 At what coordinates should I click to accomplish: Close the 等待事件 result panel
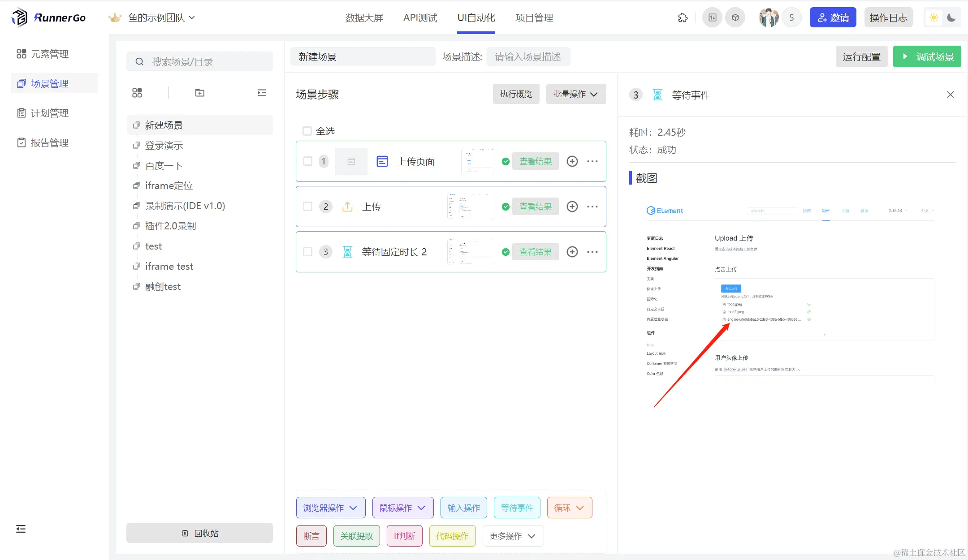tap(950, 95)
